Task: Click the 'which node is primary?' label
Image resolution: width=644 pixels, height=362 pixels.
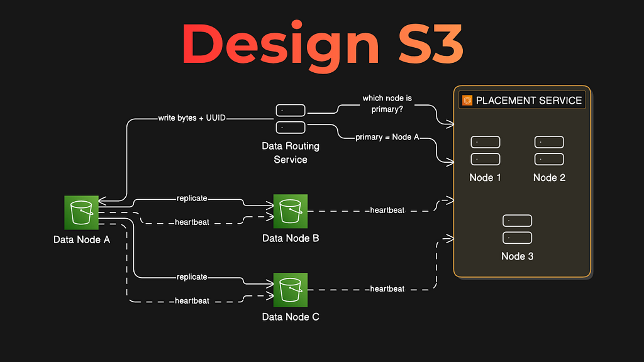Action: pyautogui.click(x=387, y=104)
